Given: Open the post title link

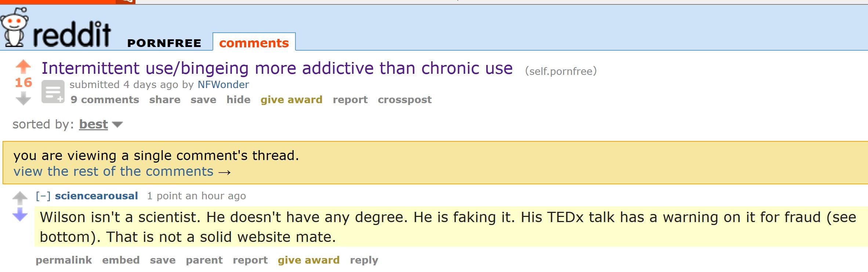Looking at the screenshot, I should (277, 68).
